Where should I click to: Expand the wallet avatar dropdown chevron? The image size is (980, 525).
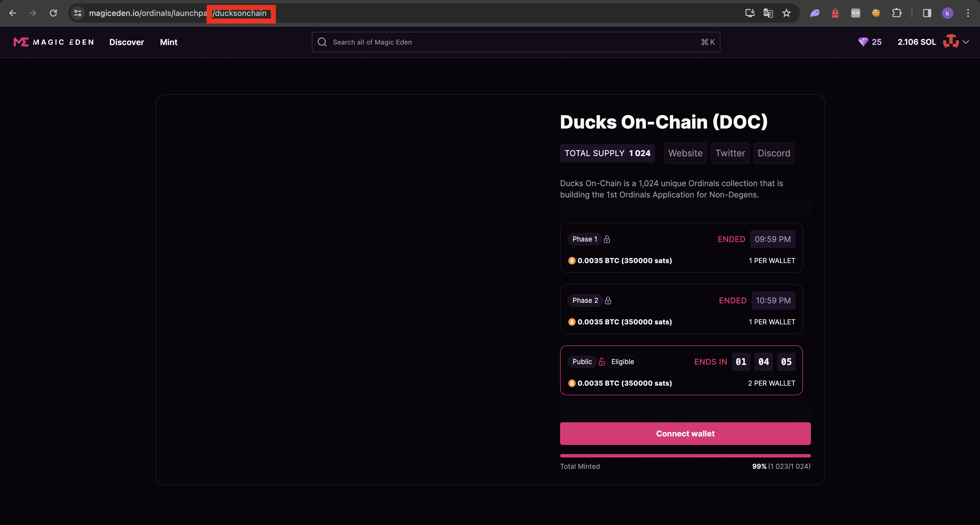[966, 42]
